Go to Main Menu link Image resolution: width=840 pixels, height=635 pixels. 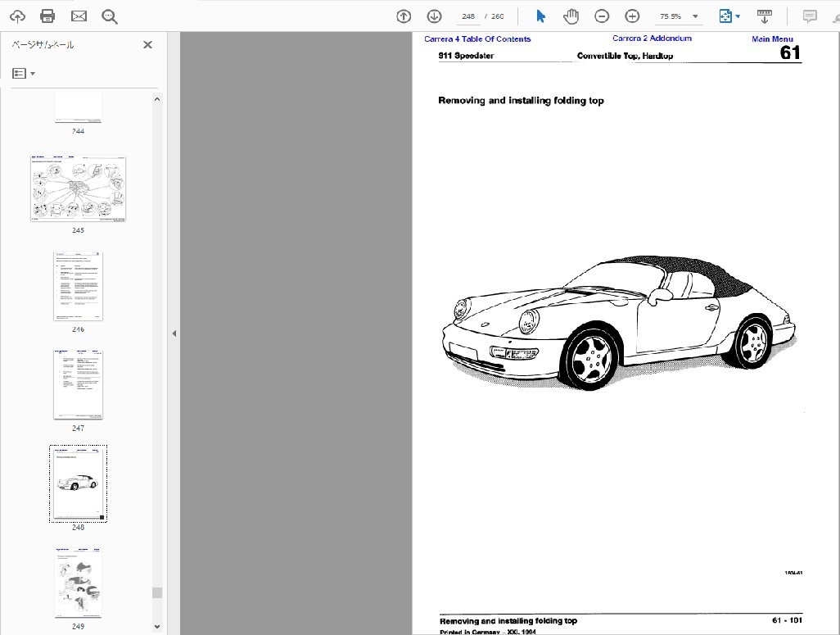point(772,39)
